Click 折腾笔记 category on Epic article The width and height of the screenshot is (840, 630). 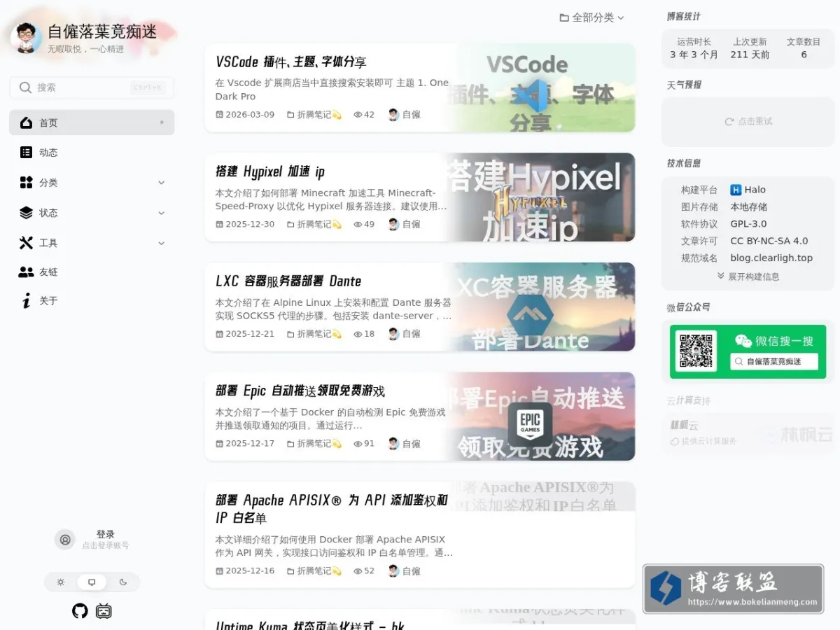[314, 444]
